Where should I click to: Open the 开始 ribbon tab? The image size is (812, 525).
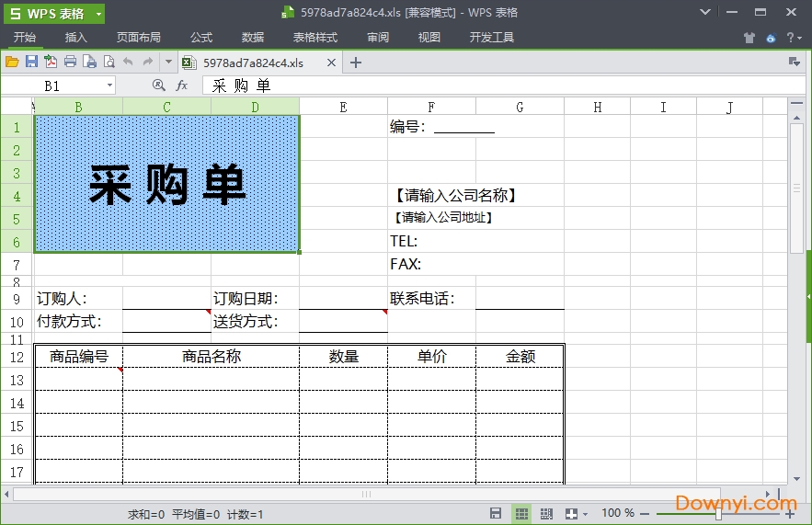click(24, 38)
